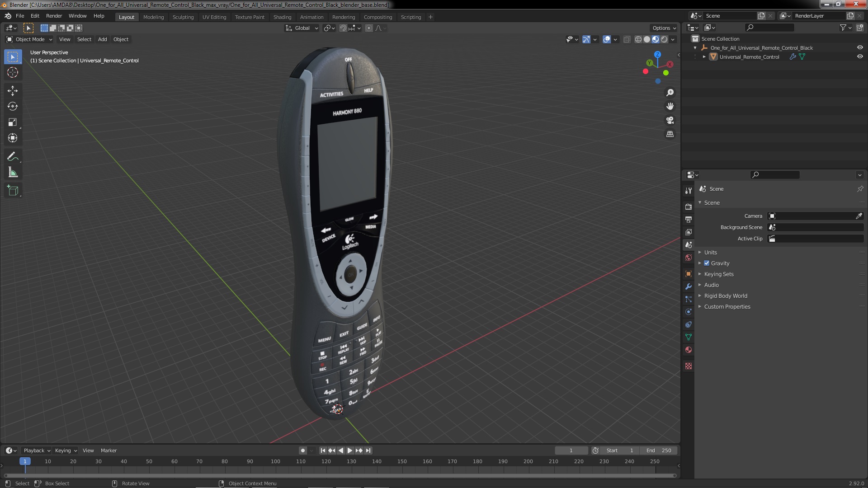Open the Particles properties tab
The height and width of the screenshot is (488, 868).
689,299
